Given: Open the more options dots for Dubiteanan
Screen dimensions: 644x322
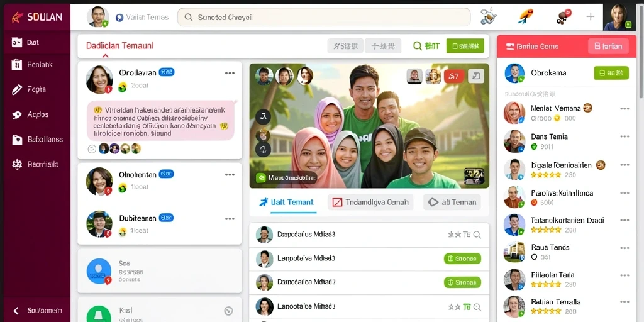Looking at the screenshot, I should [x=230, y=219].
